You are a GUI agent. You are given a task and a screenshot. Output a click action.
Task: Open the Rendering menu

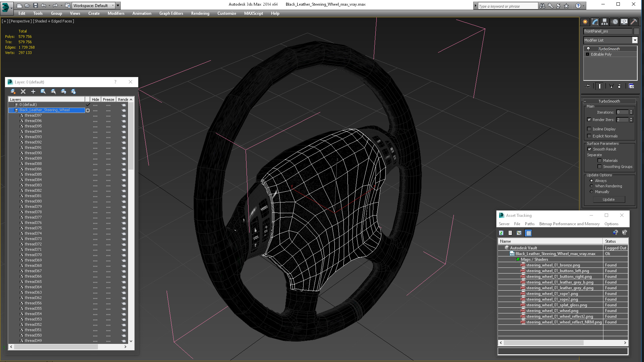click(200, 13)
